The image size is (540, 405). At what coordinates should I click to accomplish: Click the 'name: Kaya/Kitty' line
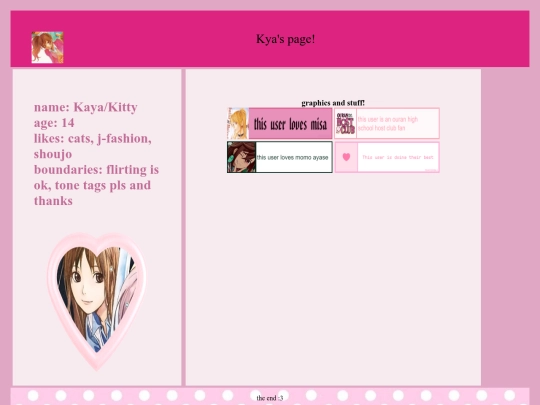tap(85, 107)
